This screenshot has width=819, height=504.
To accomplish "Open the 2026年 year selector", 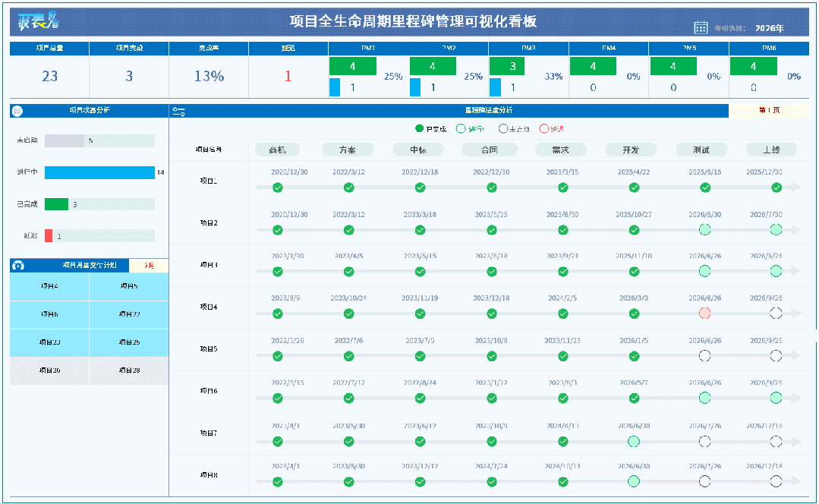I will pos(770,28).
